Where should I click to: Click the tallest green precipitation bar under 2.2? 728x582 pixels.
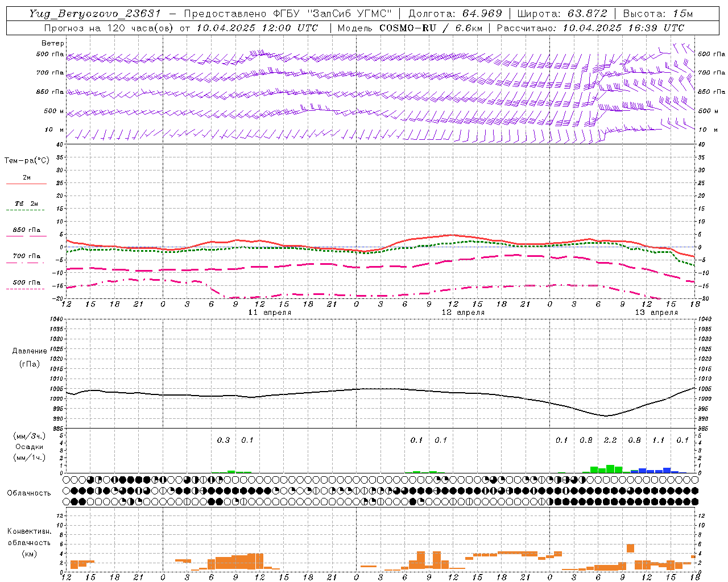(610, 469)
